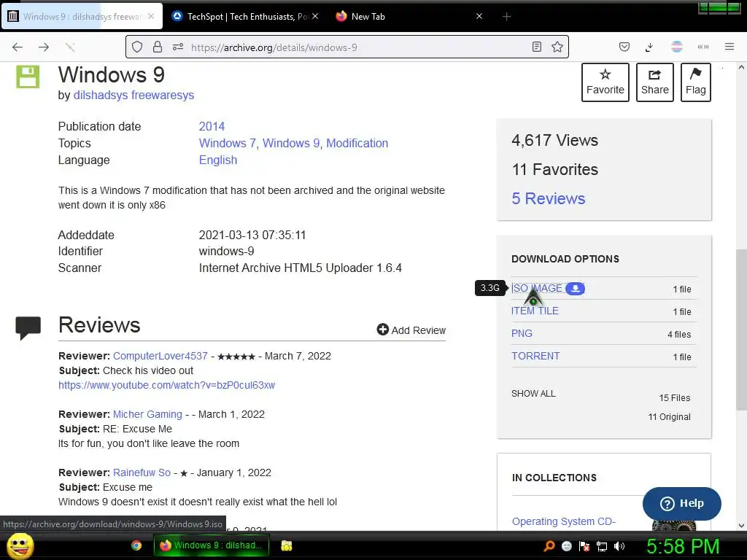Click the 5:58 PM taskbar clock

tap(683, 546)
